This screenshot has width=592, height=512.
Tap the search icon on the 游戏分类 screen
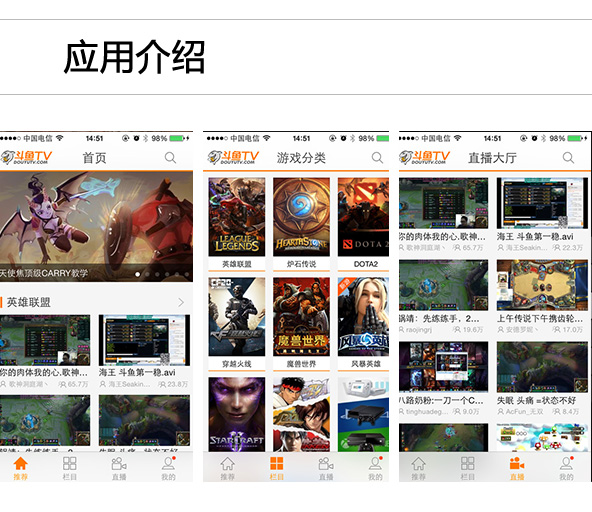[377, 157]
